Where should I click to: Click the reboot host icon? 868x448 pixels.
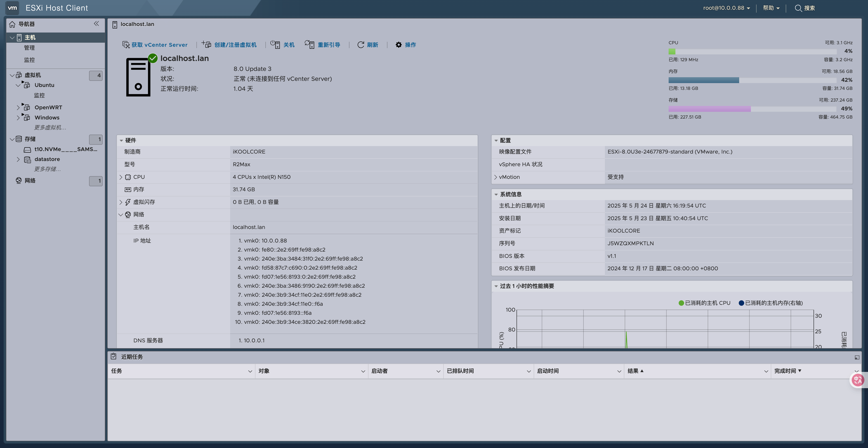309,44
